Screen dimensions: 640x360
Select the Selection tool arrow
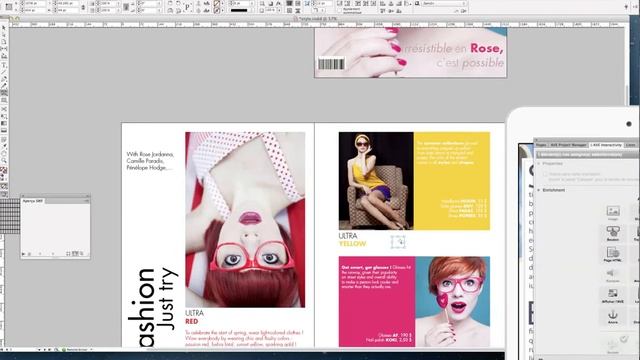click(x=4, y=28)
